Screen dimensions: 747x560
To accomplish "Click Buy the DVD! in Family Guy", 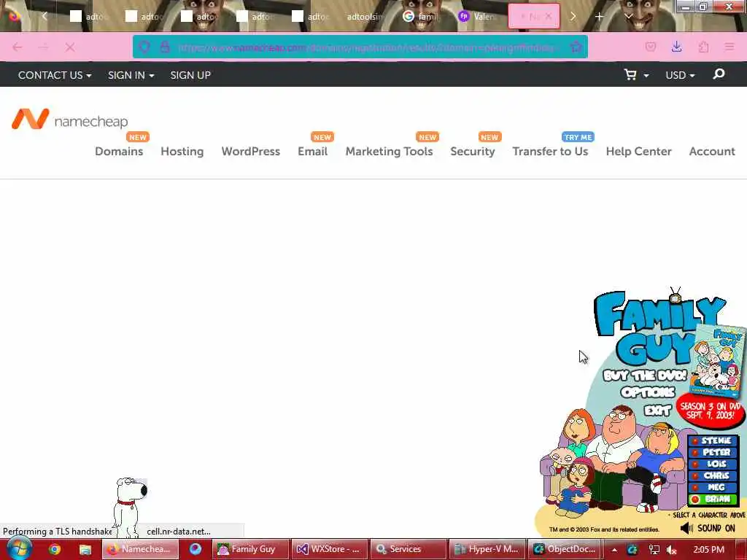I will (645, 376).
